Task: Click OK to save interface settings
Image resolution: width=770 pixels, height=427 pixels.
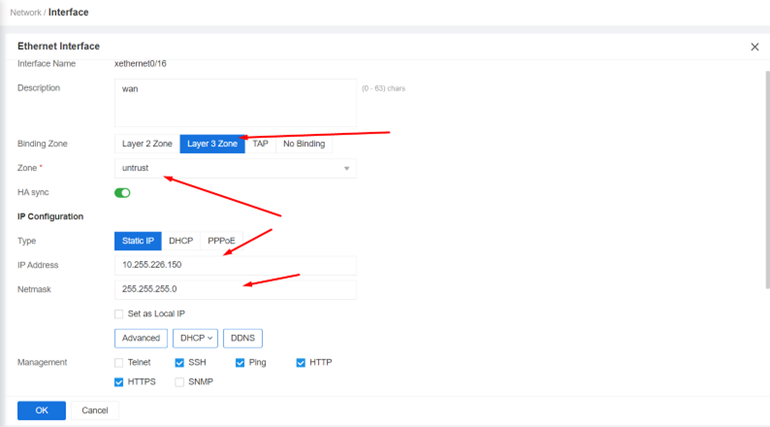Action: 42,410
